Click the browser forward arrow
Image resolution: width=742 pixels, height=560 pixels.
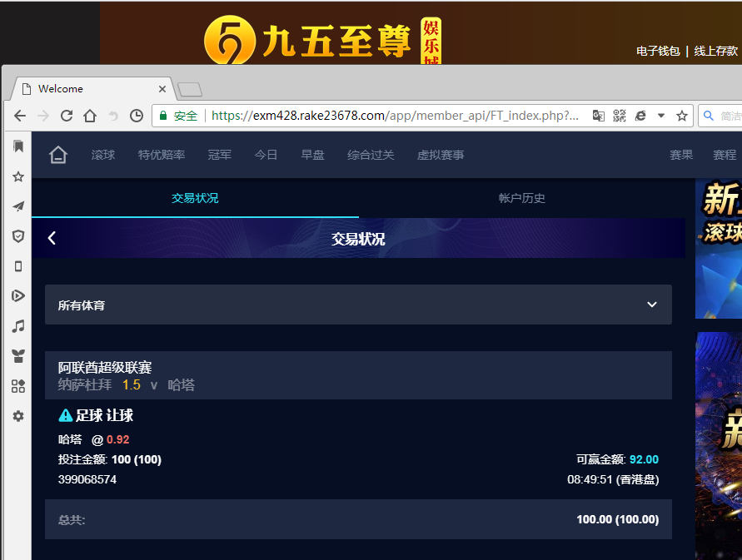pyautogui.click(x=43, y=116)
